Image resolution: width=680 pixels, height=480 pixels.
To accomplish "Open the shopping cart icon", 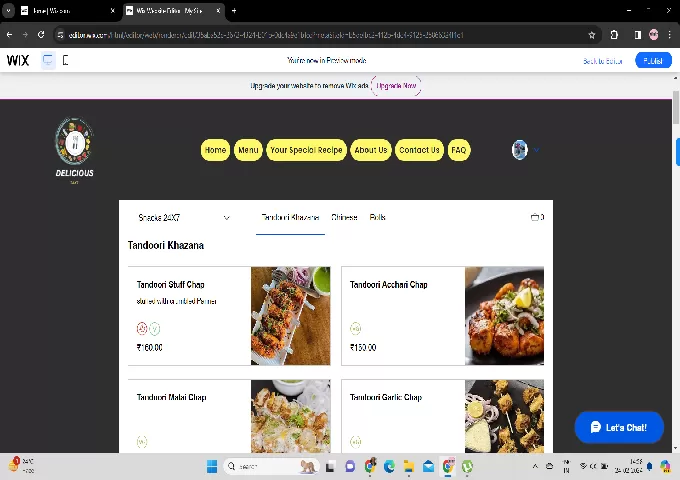I will coord(536,217).
